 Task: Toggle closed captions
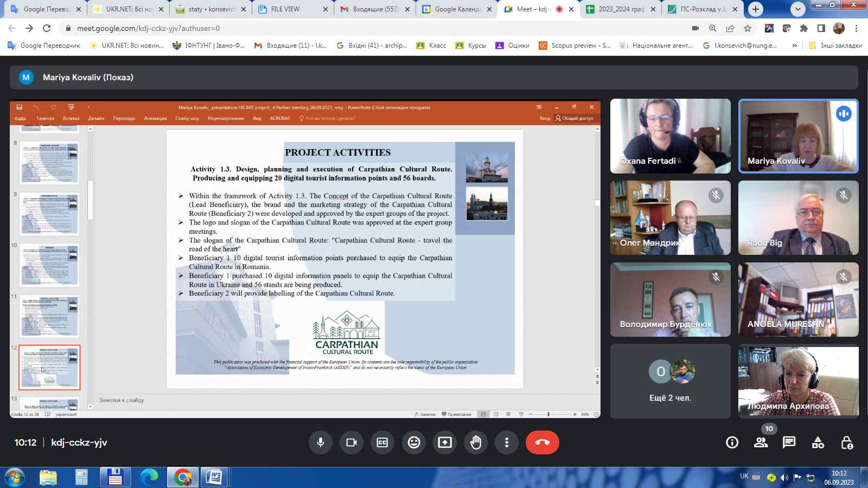(x=382, y=442)
